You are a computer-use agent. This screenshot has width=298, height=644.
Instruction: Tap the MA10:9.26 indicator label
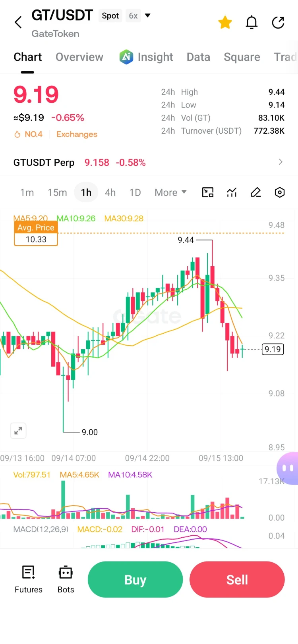(76, 218)
